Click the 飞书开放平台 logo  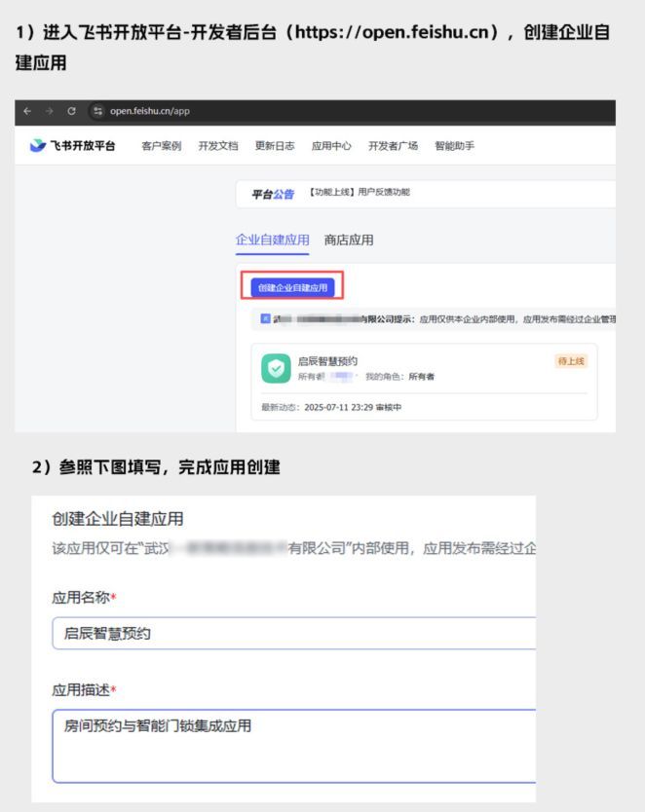tap(72, 146)
